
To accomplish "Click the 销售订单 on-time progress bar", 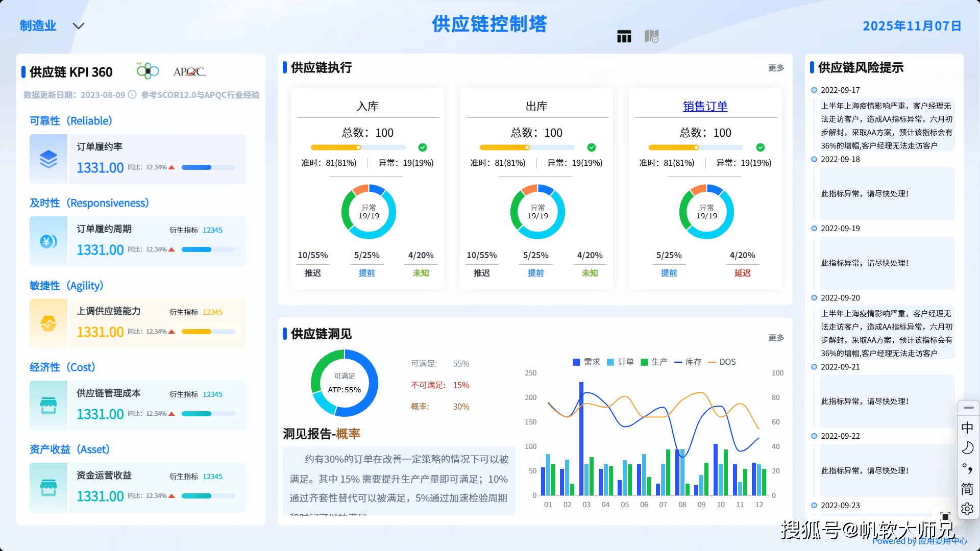I will pos(696,147).
